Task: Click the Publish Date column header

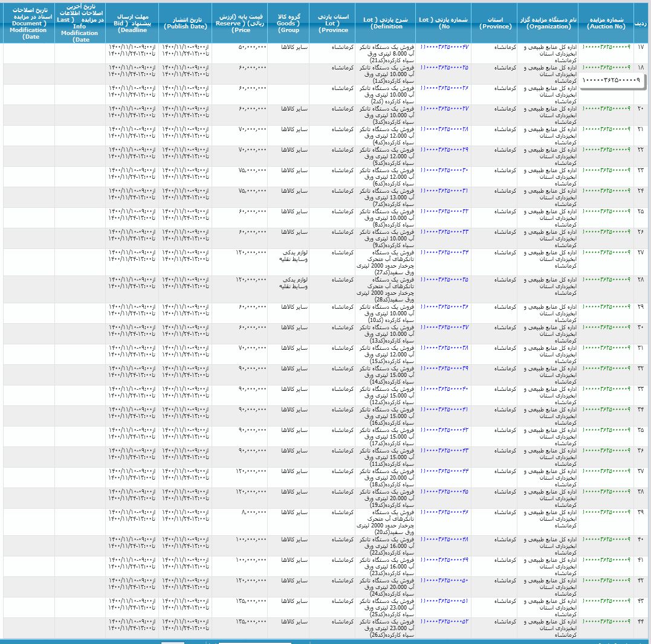Action: coord(186,23)
